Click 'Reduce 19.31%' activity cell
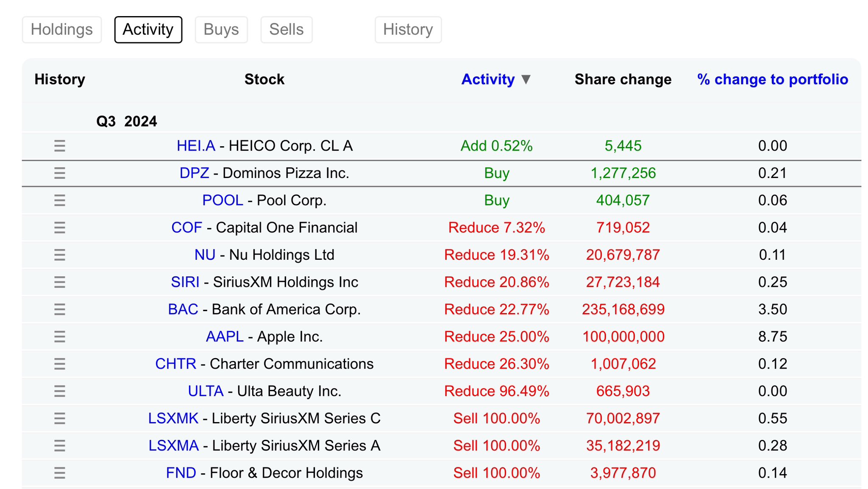 [497, 255]
